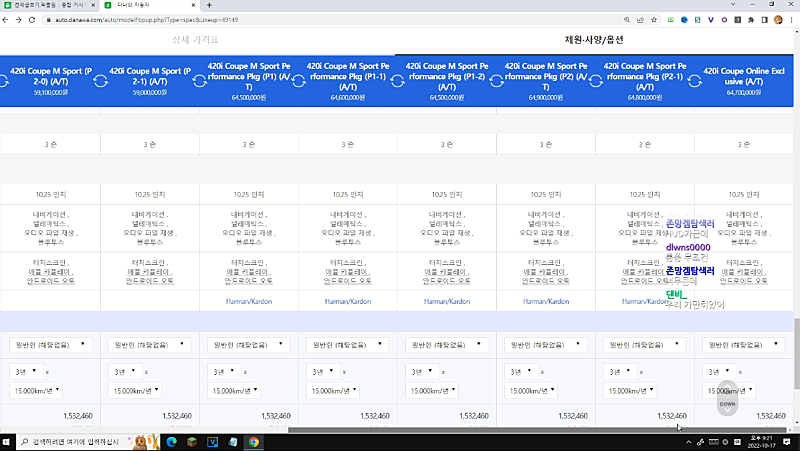This screenshot has height=451, width=800.
Task: Click the swap icon left of Performance Pkg (P1-2)
Action: point(397,81)
